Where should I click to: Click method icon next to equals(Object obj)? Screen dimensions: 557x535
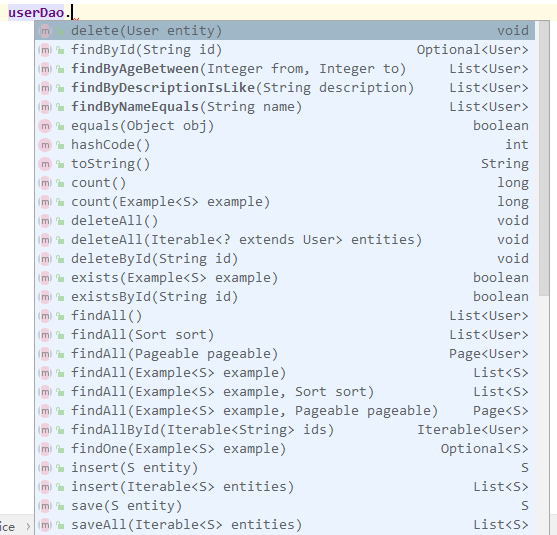pyautogui.click(x=45, y=126)
